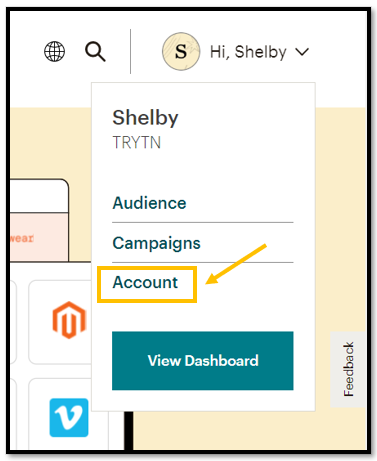Viewport: 377px width, 461px height.
Task: Click the Vimeo integration tile card
Action: point(60,414)
